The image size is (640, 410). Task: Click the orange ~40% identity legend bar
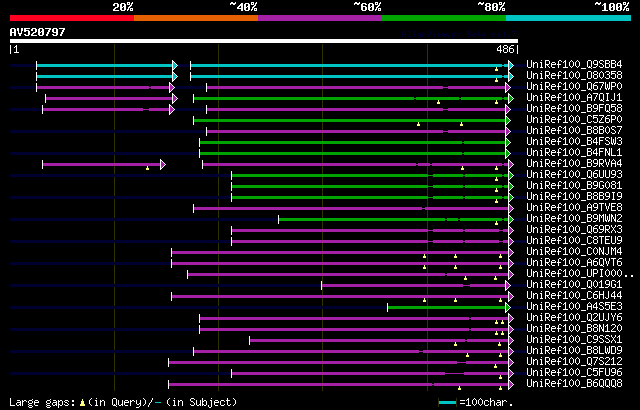196,18
